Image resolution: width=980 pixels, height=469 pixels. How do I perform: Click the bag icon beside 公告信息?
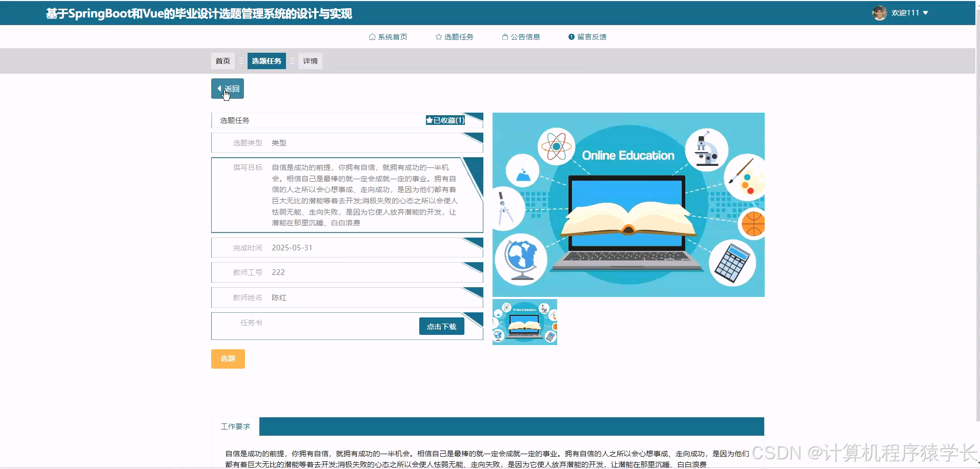[505, 37]
